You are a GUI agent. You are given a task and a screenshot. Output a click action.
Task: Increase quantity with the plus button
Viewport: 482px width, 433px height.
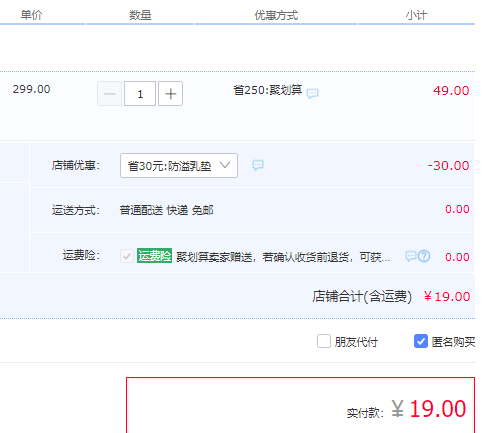point(170,94)
